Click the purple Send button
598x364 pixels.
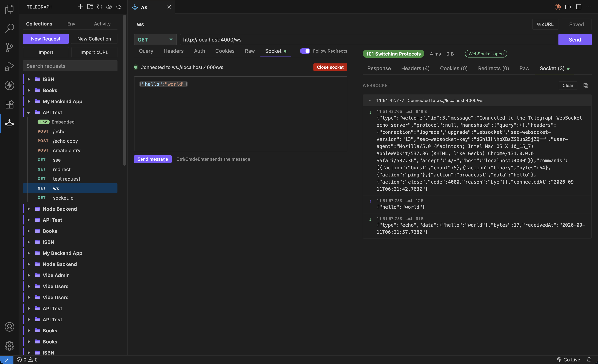point(575,40)
